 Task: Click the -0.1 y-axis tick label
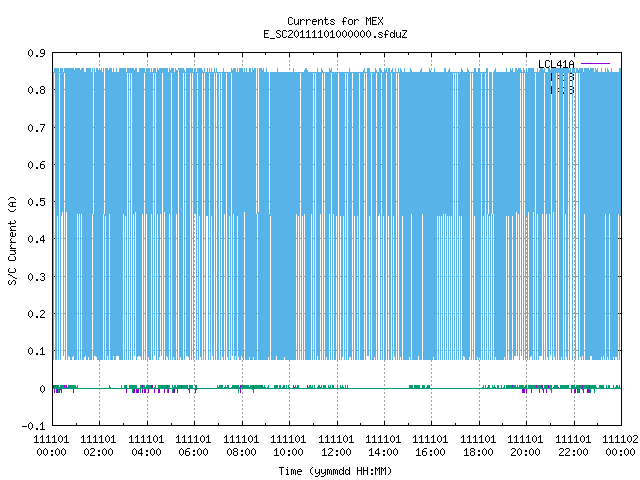coord(33,426)
